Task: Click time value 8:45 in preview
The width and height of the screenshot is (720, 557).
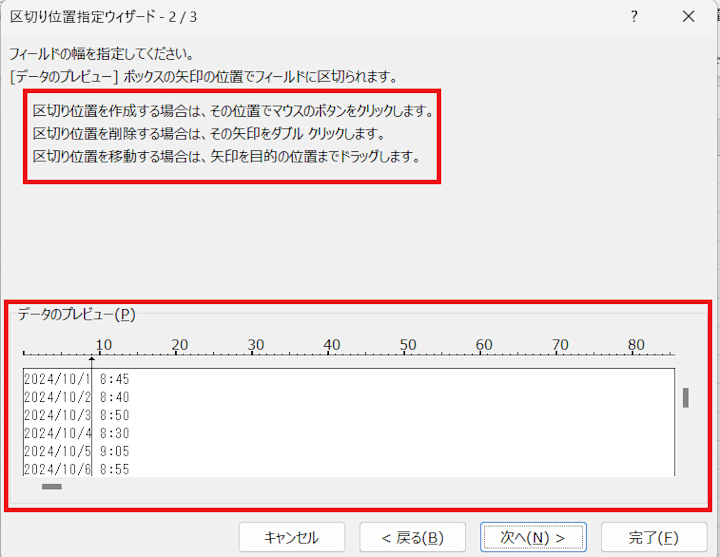Action: 115,379
